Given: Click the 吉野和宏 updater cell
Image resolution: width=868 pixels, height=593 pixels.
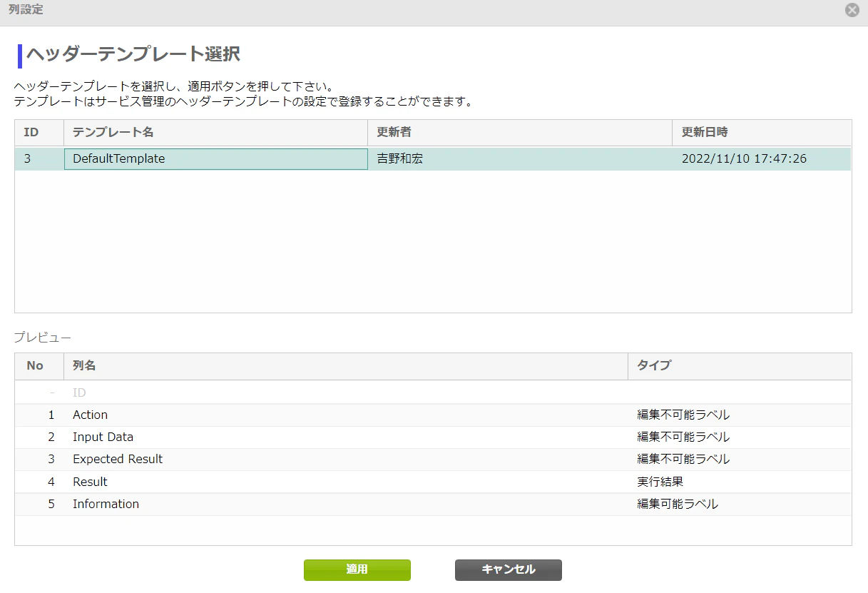Looking at the screenshot, I should (520, 158).
